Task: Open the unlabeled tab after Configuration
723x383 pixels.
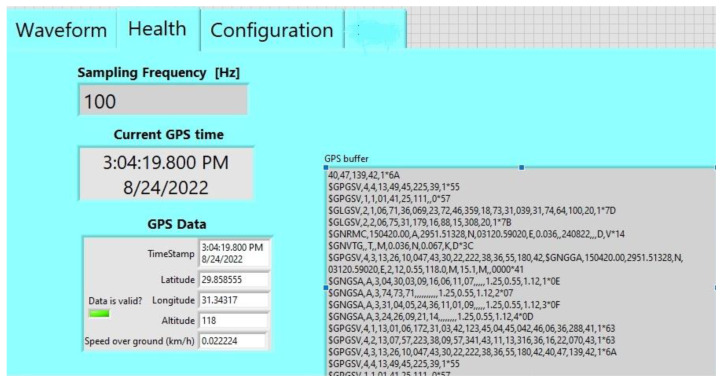Action: coord(375,29)
